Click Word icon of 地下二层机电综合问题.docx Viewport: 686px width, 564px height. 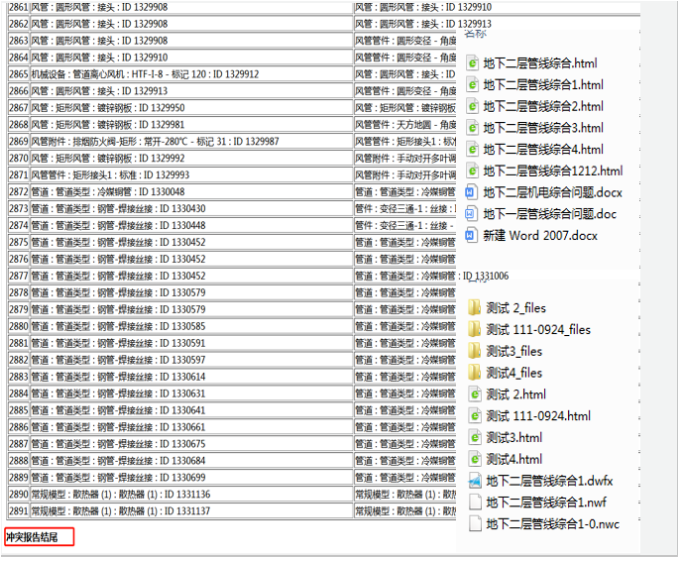[470, 193]
